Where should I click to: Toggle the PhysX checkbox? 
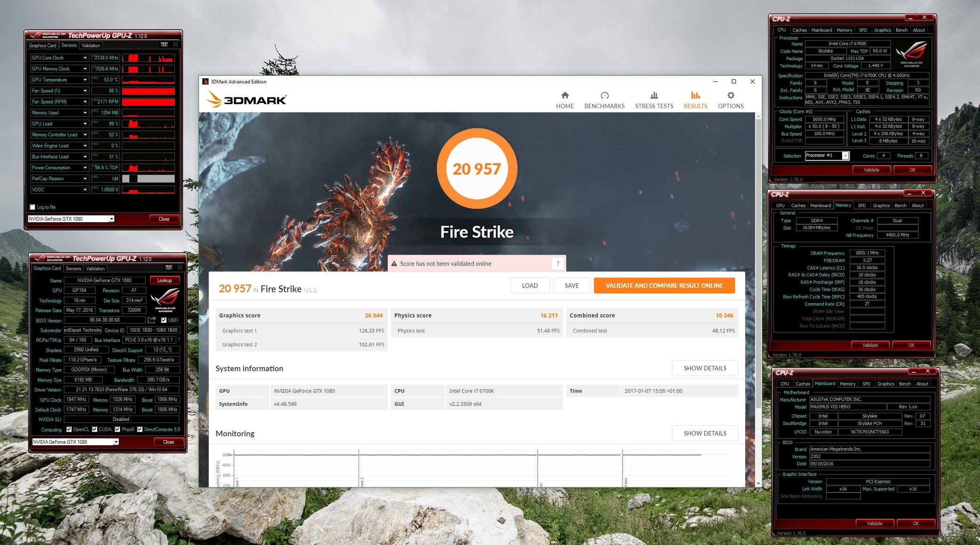point(118,429)
